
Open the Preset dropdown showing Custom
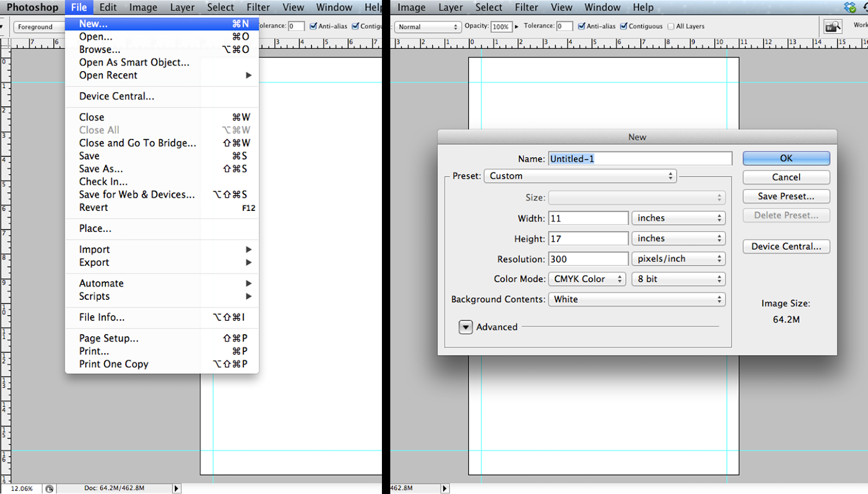(x=580, y=176)
